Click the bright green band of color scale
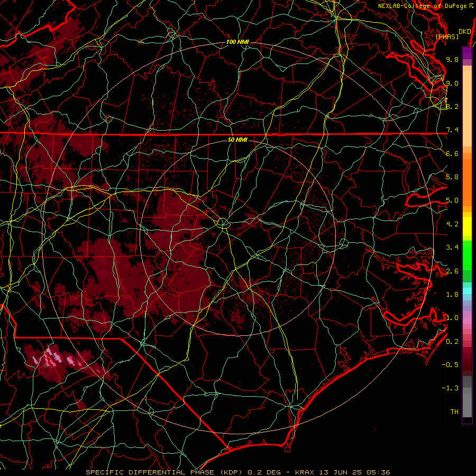 tap(467, 255)
